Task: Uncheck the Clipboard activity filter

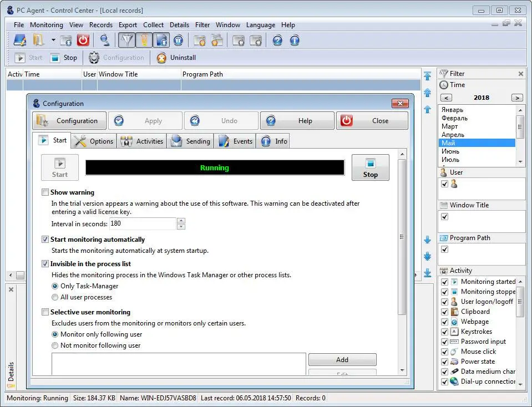Action: click(444, 312)
